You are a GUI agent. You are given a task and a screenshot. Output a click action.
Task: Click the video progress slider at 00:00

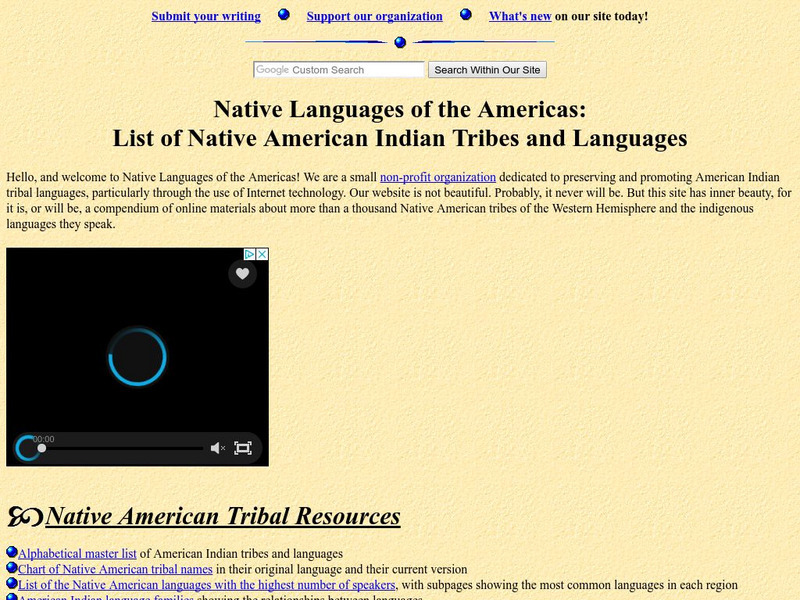40,449
